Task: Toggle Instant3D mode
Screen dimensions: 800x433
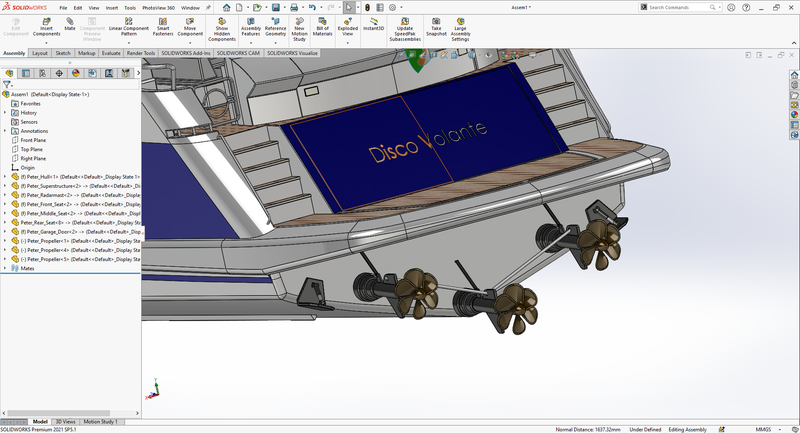Action: 373,24
